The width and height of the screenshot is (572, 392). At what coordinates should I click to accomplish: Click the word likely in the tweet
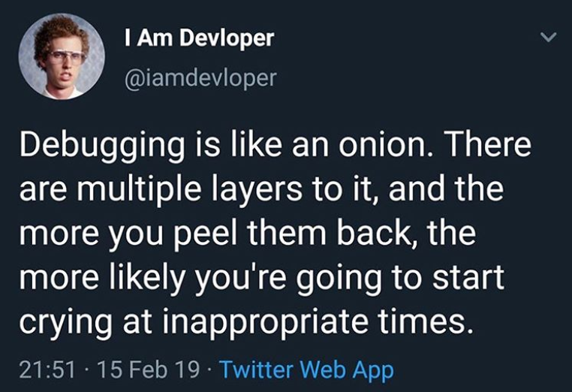pos(144,277)
